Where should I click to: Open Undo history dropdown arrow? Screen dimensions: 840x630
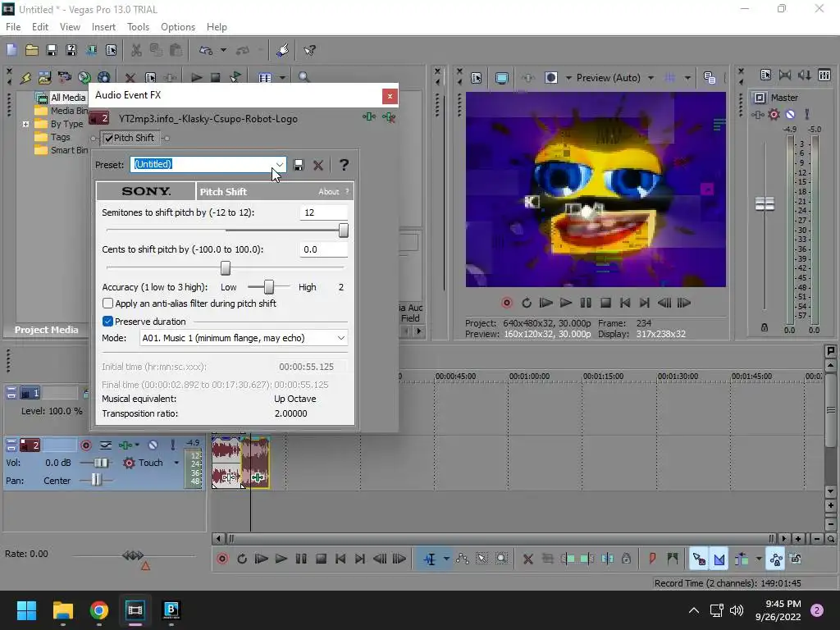[x=223, y=50]
